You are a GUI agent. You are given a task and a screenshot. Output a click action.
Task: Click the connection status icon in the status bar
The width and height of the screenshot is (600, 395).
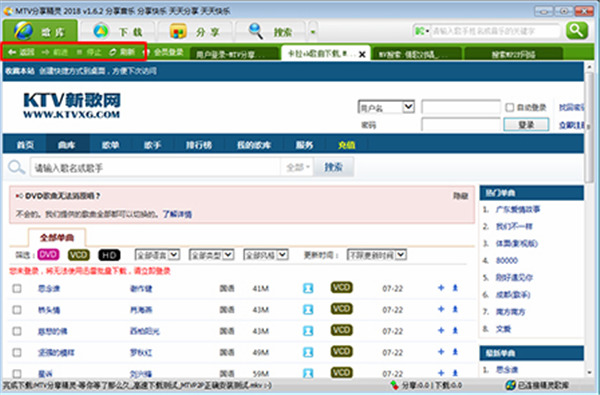coord(510,385)
